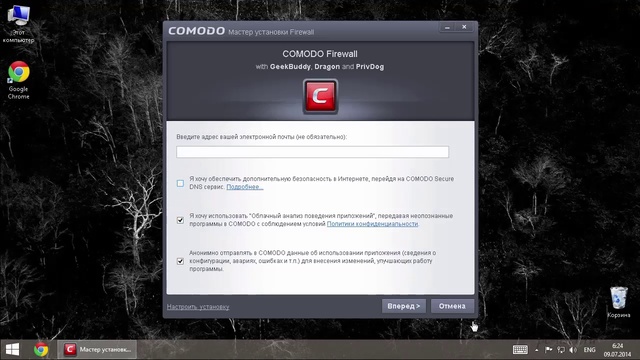Open the 'Подробнее...' link
Image resolution: width=640 pixels, height=360 pixels.
click(x=244, y=187)
